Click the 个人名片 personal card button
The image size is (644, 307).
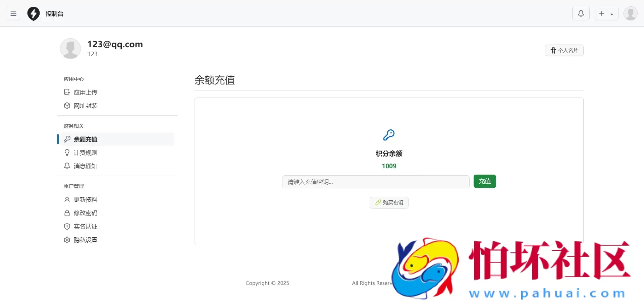pos(564,50)
